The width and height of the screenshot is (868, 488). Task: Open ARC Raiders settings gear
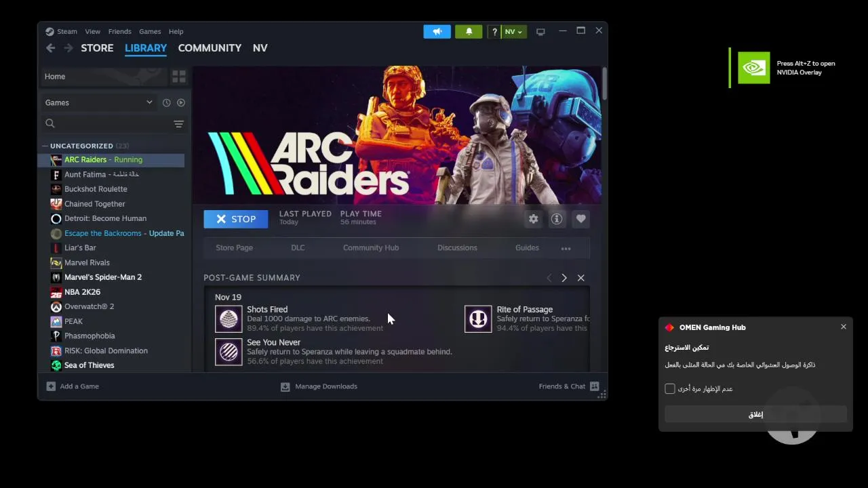tap(534, 219)
